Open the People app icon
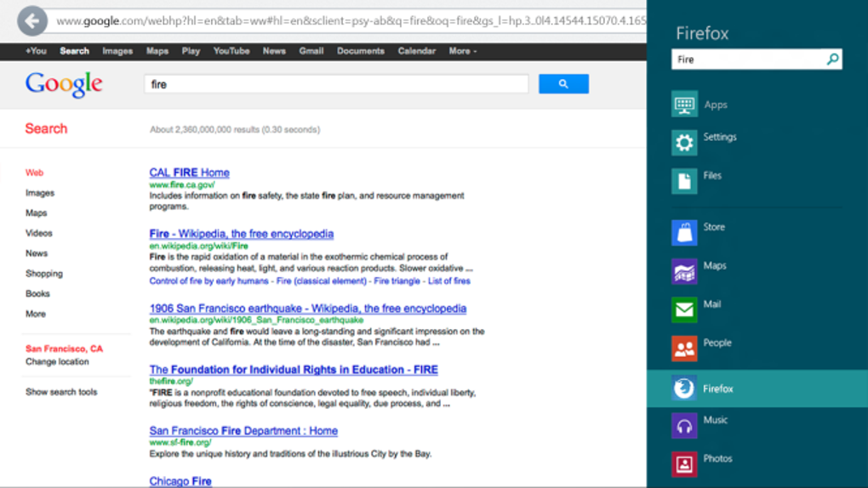The width and height of the screenshot is (868, 488). (684, 349)
